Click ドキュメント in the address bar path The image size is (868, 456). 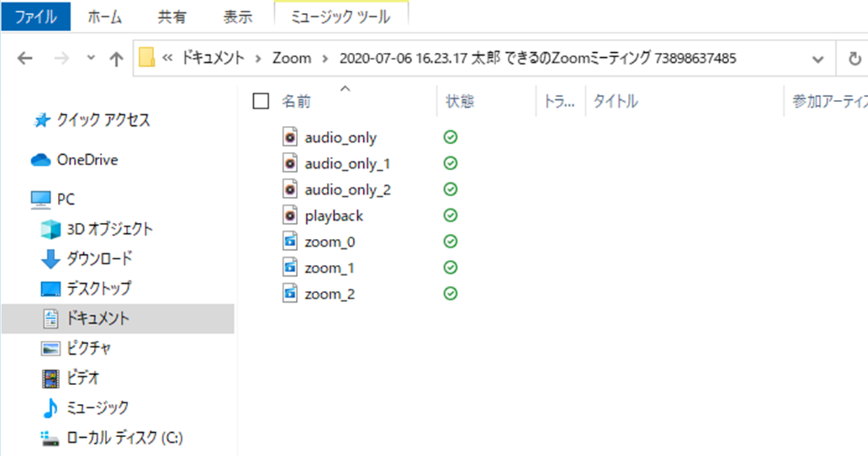[x=213, y=59]
